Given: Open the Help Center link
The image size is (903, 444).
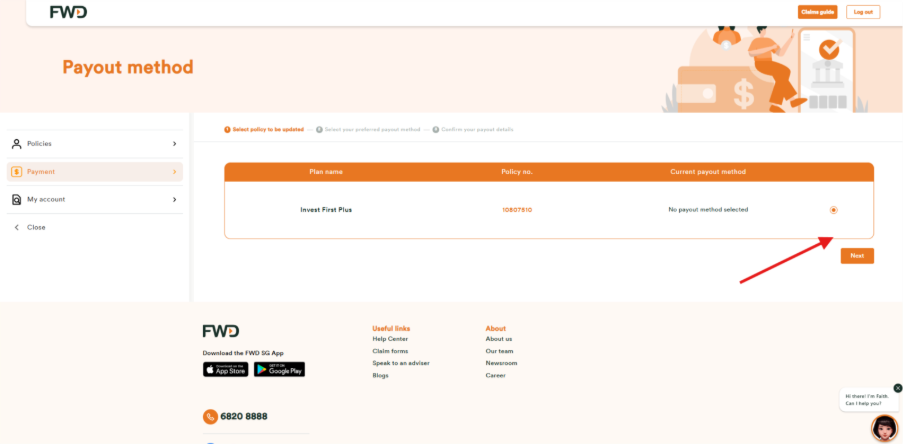Looking at the screenshot, I should (390, 339).
